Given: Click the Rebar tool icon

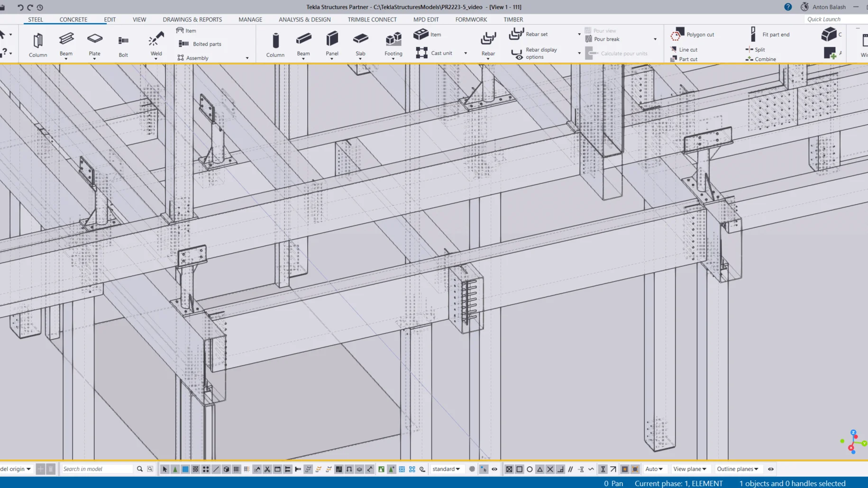Looking at the screenshot, I should (488, 44).
